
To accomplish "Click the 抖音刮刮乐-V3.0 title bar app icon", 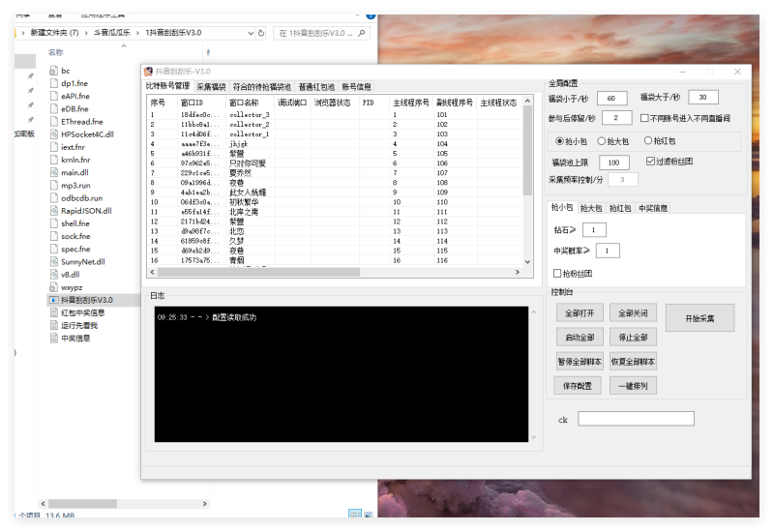I will pyautogui.click(x=148, y=72).
